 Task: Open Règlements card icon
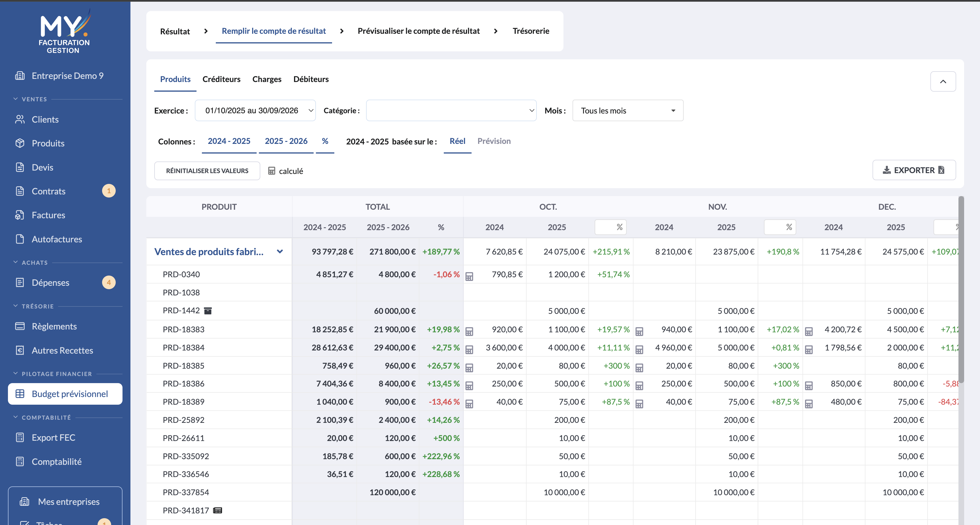[x=20, y=326]
